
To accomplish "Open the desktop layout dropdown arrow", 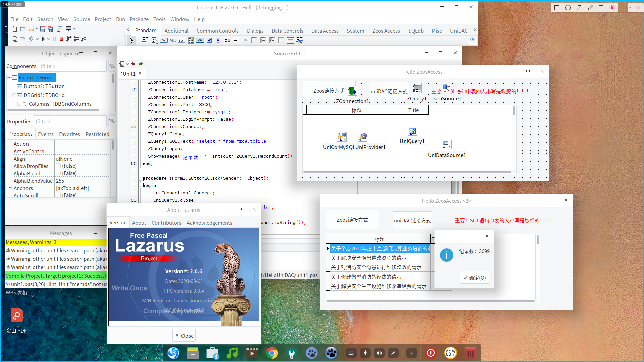I will click(x=74, y=29).
